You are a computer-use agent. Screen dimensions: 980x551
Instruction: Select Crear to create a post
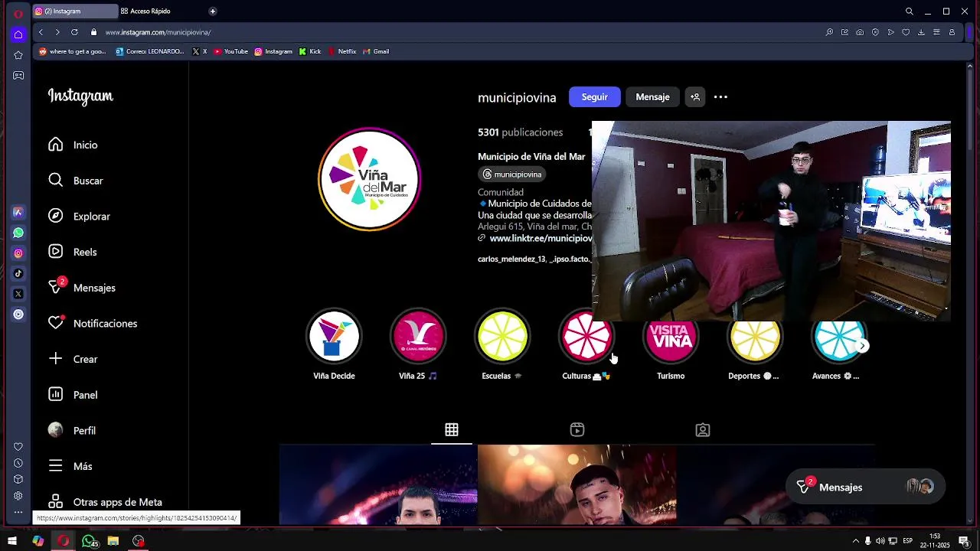coord(73,359)
